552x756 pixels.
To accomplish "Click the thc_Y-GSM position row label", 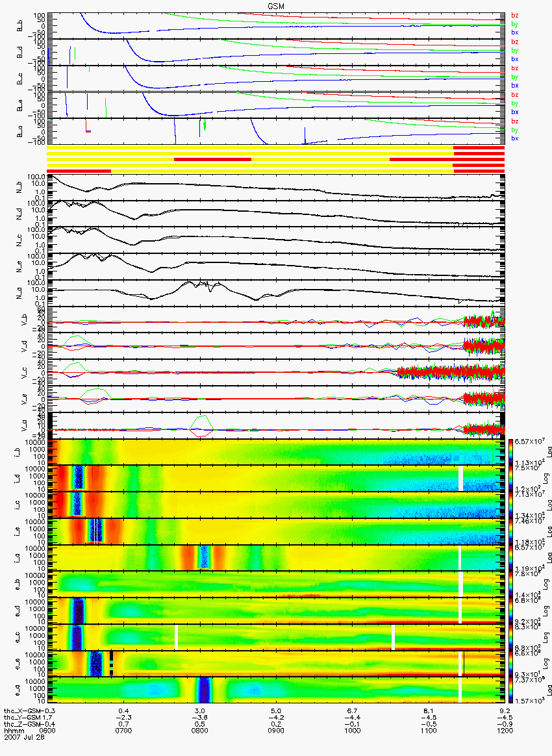I will (x=21, y=718).
